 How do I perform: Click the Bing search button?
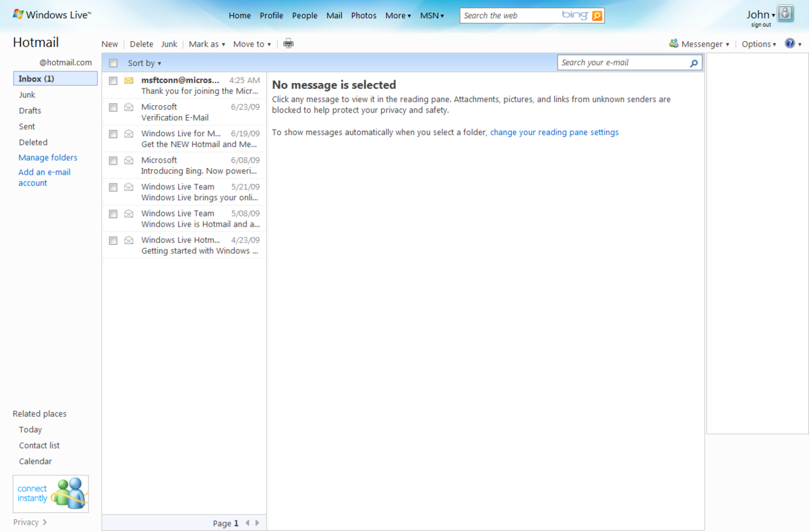point(597,16)
